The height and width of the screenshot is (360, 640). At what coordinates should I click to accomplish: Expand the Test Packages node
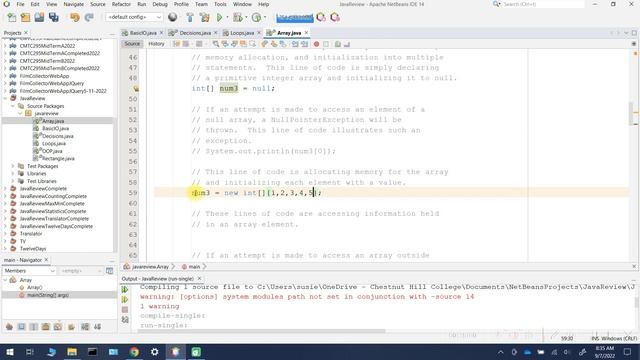click(x=13, y=166)
